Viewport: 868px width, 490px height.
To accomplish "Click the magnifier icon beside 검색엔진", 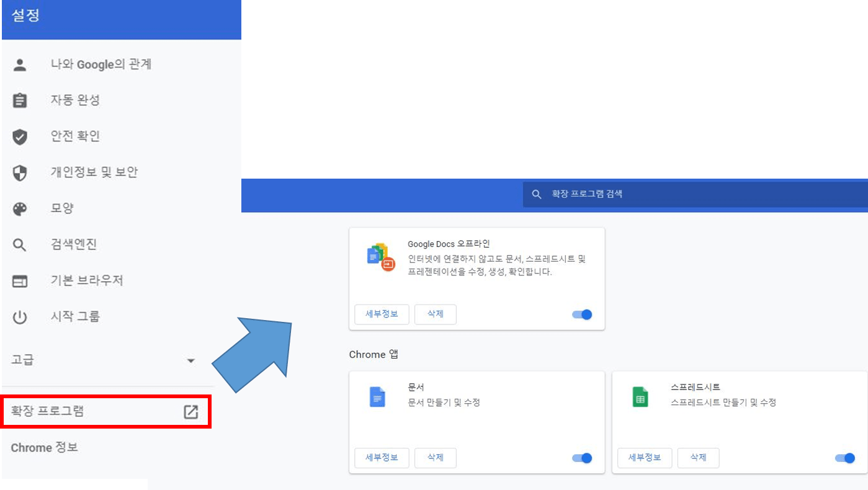I will 20,245.
